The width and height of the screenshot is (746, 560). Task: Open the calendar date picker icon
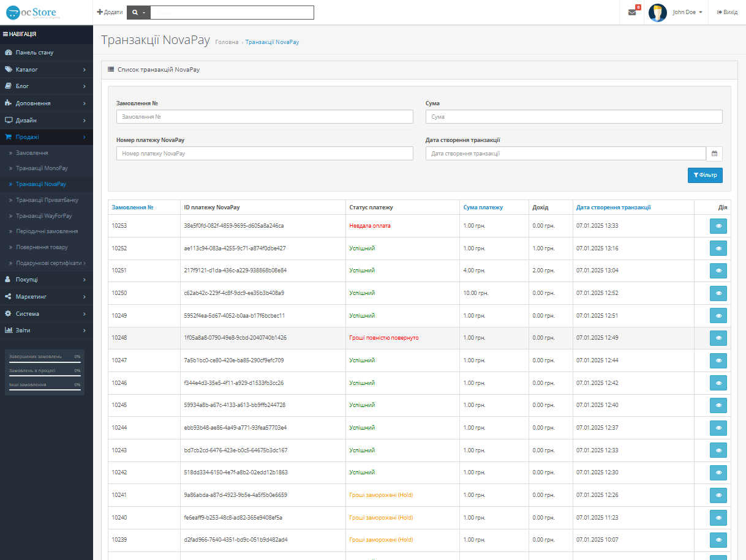714,154
